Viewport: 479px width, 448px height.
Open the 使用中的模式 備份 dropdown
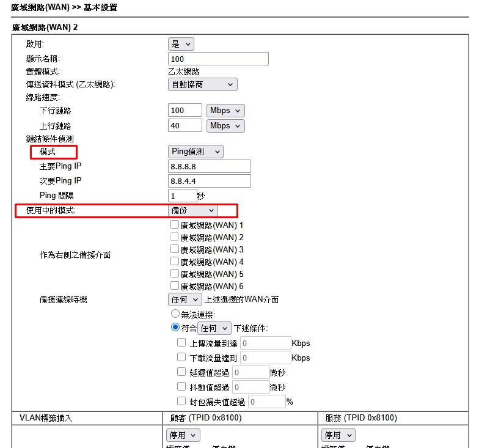tap(192, 210)
